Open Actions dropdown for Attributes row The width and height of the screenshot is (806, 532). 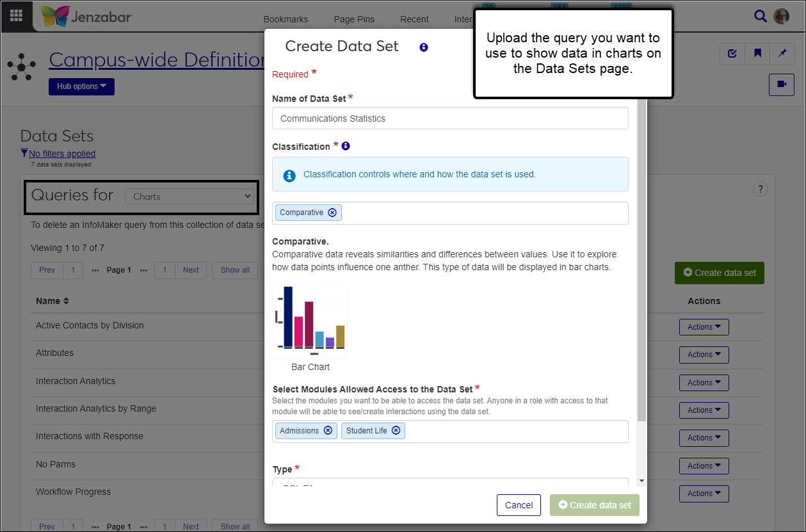coord(704,355)
